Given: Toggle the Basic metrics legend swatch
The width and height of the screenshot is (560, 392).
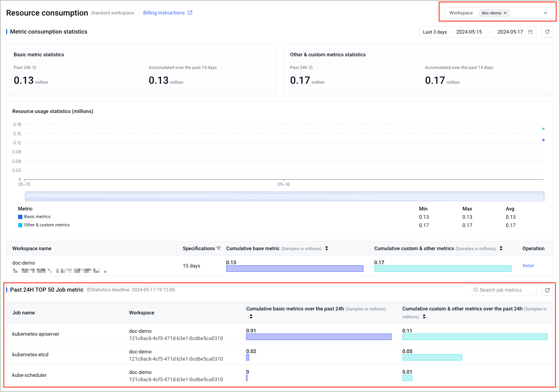Looking at the screenshot, I should pos(20,217).
